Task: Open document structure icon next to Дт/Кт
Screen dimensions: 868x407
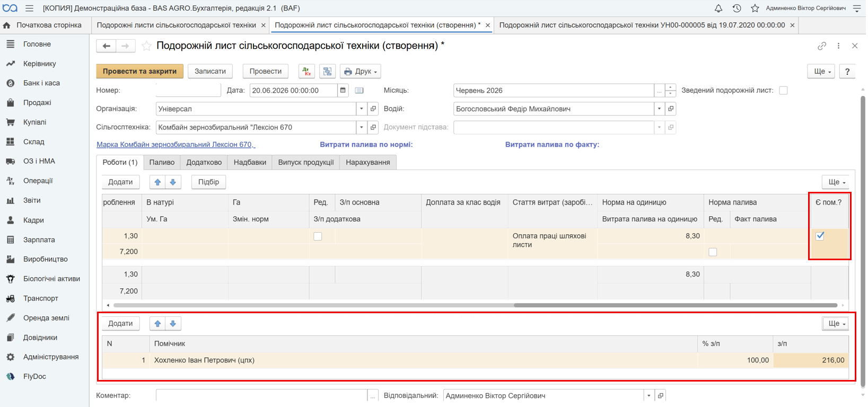Action: [327, 71]
